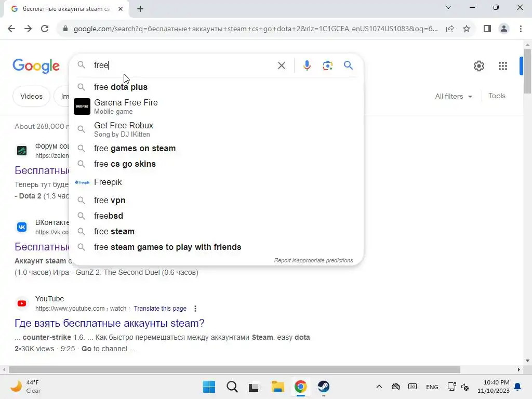Open Steam from the taskbar
Screen dimensions: 532x399
point(323,387)
